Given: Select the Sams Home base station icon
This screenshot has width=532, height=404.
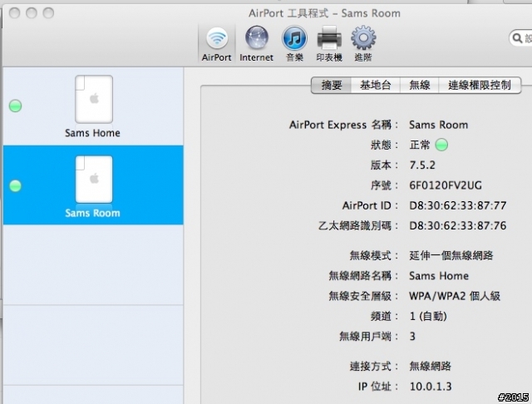Looking at the screenshot, I should pyautogui.click(x=94, y=99).
